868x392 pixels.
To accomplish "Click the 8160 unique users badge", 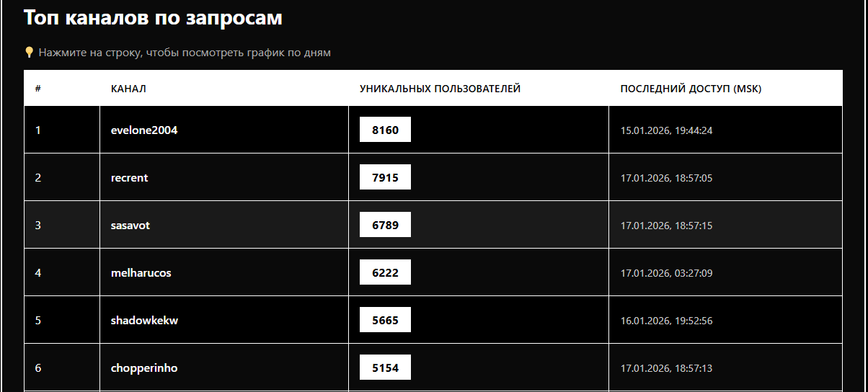I will point(385,130).
